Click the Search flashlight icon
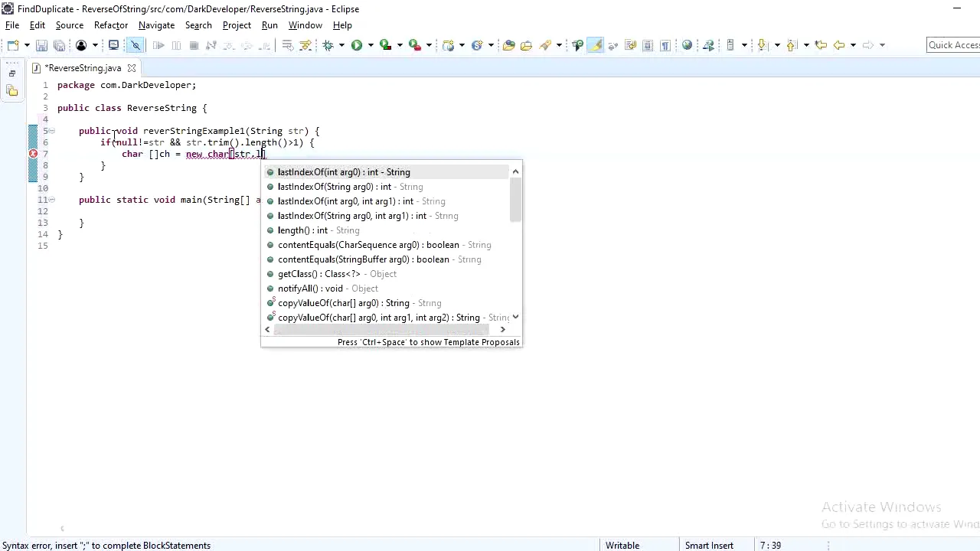Viewport: 980px width, 551px height. pos(545,45)
